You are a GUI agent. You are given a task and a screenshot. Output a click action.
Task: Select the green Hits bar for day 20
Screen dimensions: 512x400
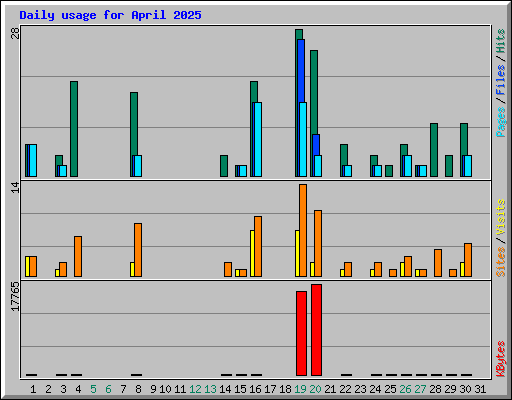[x=314, y=92]
